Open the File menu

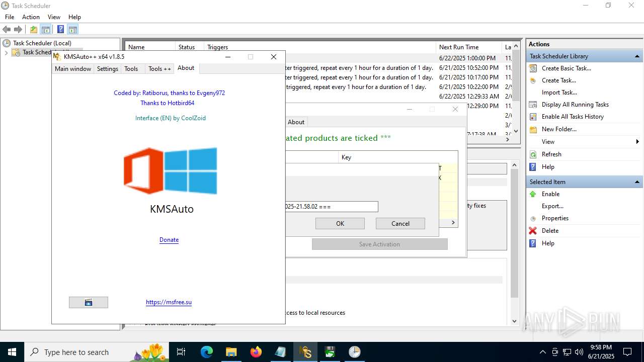click(x=10, y=17)
